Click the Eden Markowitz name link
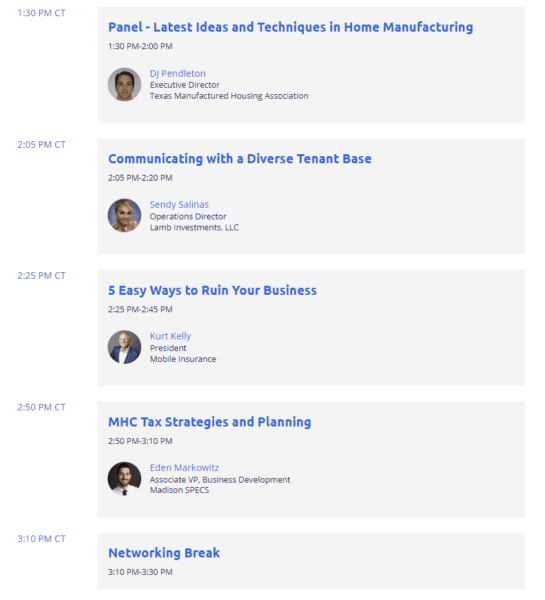The height and width of the screenshot is (600, 545). (x=184, y=468)
